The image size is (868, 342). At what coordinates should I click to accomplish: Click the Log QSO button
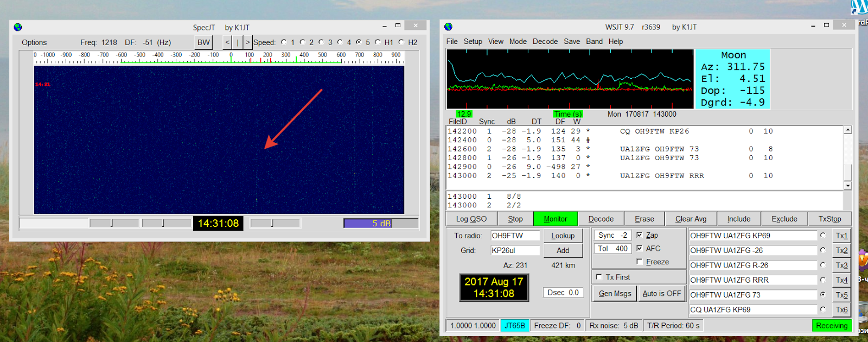coord(471,219)
